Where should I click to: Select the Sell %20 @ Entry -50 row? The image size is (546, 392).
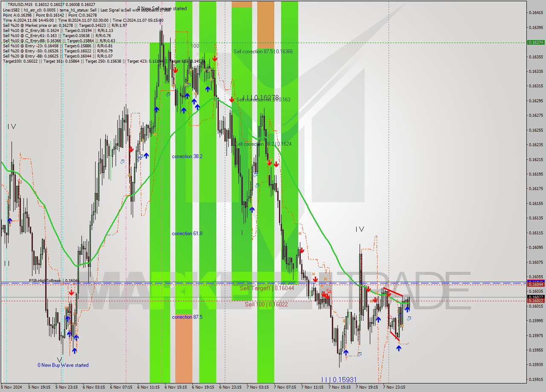point(58,51)
